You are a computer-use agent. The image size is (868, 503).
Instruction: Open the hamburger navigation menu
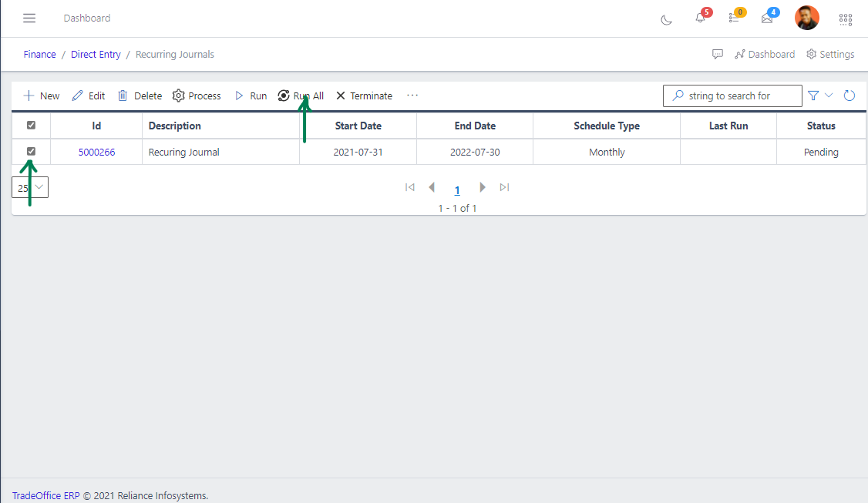[29, 18]
